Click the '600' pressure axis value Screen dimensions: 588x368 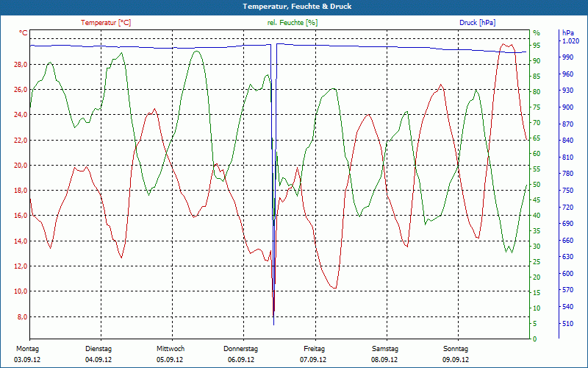(567, 274)
